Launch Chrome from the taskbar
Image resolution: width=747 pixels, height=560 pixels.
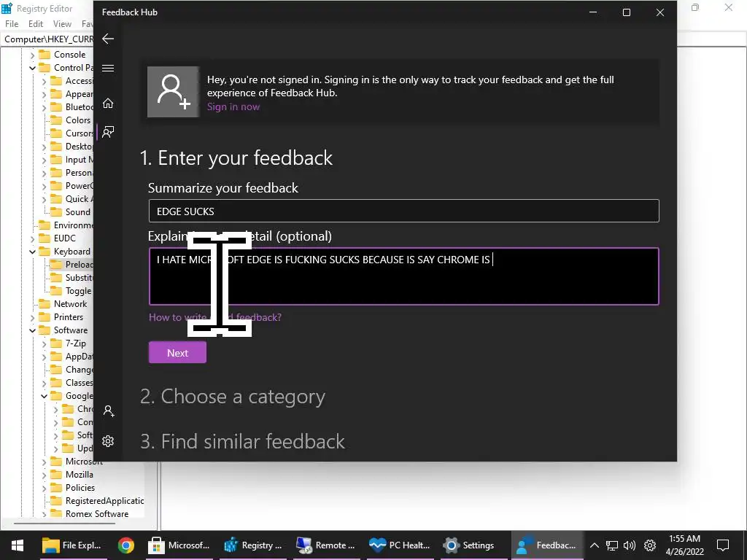pos(126,545)
